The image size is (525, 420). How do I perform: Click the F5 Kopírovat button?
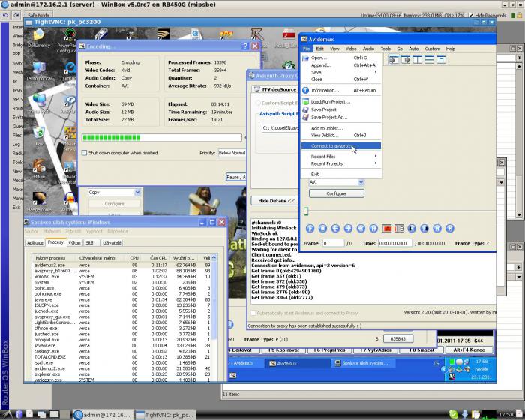285,349
